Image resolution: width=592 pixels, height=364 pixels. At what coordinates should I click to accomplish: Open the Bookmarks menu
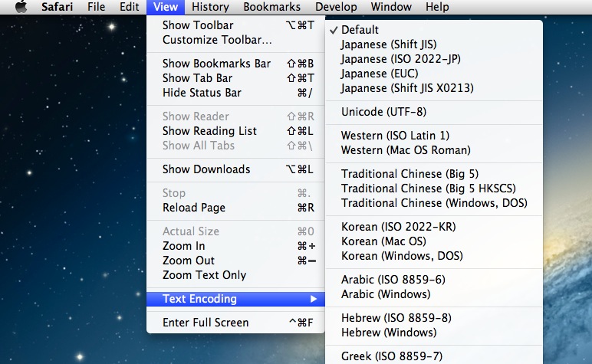pyautogui.click(x=271, y=7)
